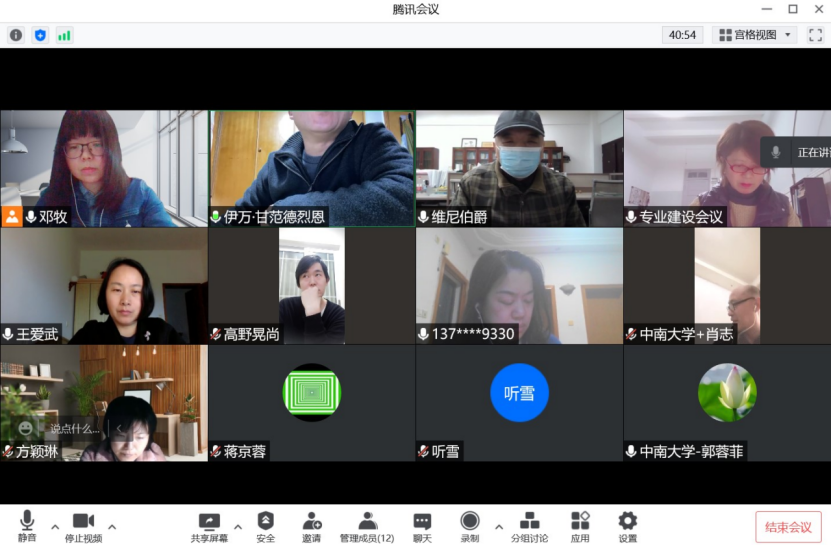Open the 安全 security shield menu
The height and width of the screenshot is (545, 831).
pyautogui.click(x=265, y=526)
